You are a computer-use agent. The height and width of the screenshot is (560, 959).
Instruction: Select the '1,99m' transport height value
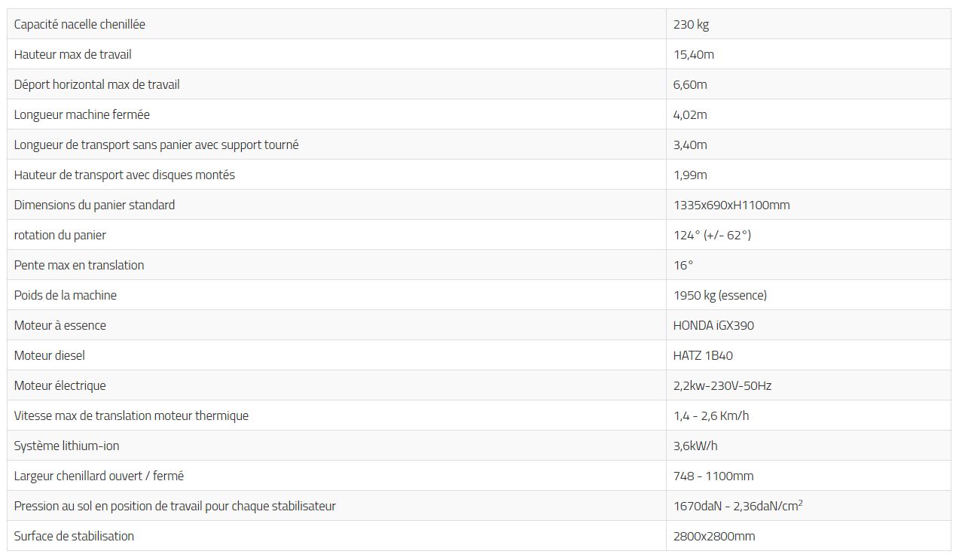pyautogui.click(x=690, y=175)
